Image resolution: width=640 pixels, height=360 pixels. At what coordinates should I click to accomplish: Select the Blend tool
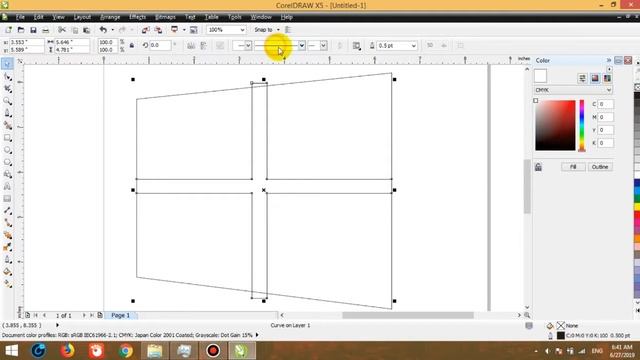pyautogui.click(x=7, y=235)
